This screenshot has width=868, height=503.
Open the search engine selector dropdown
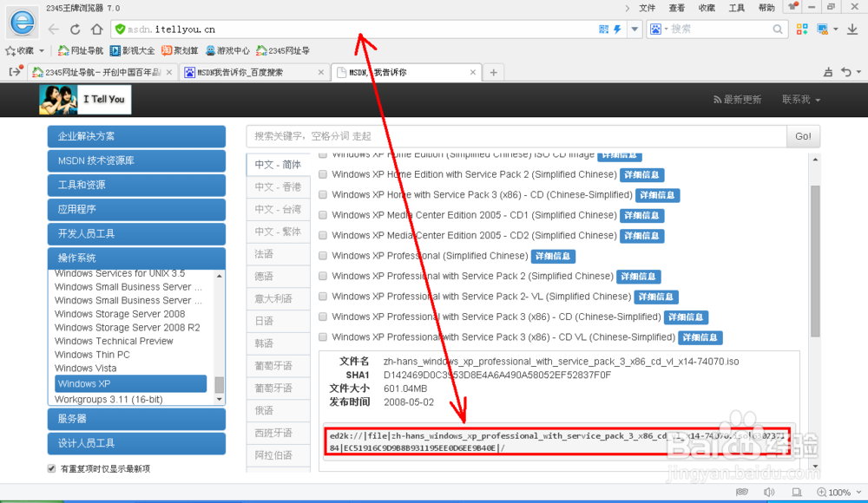(x=667, y=29)
